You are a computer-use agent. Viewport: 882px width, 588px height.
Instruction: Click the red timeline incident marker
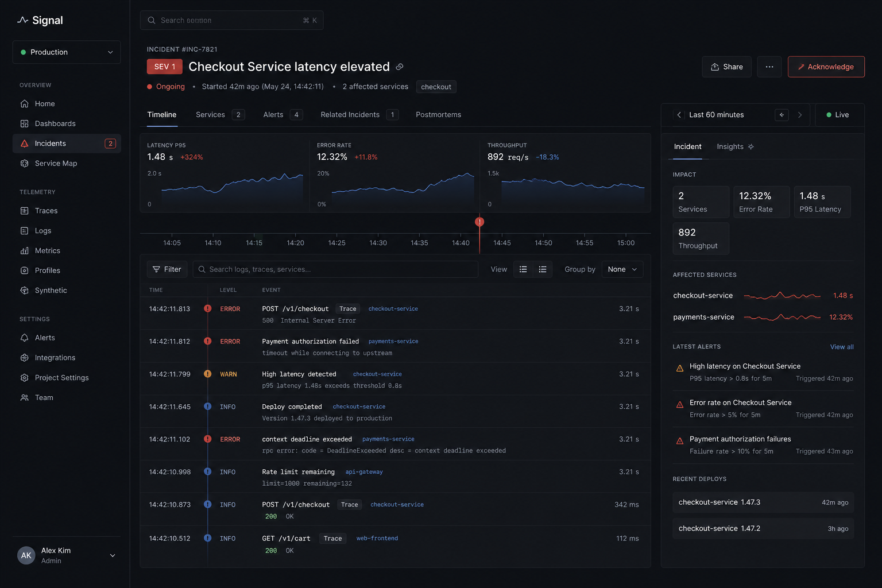click(x=479, y=222)
